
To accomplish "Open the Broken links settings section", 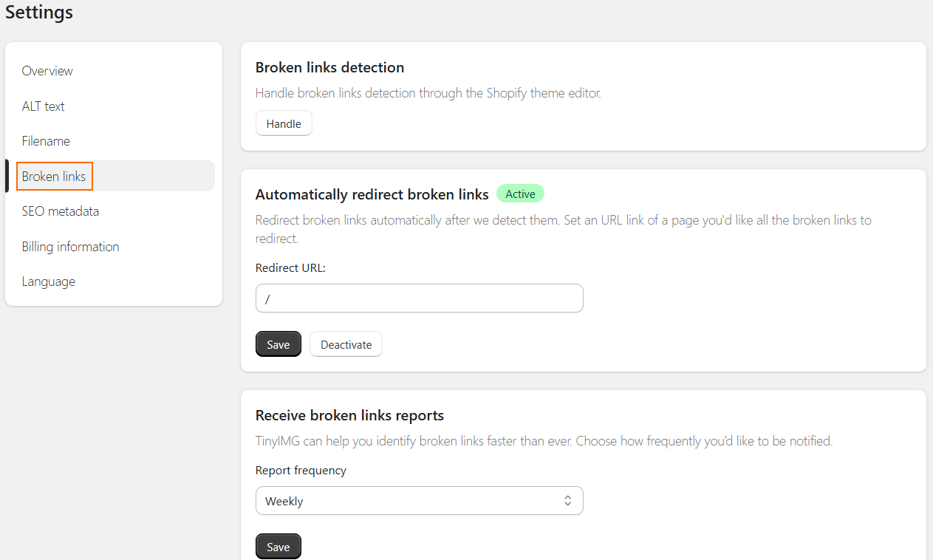I will [54, 176].
